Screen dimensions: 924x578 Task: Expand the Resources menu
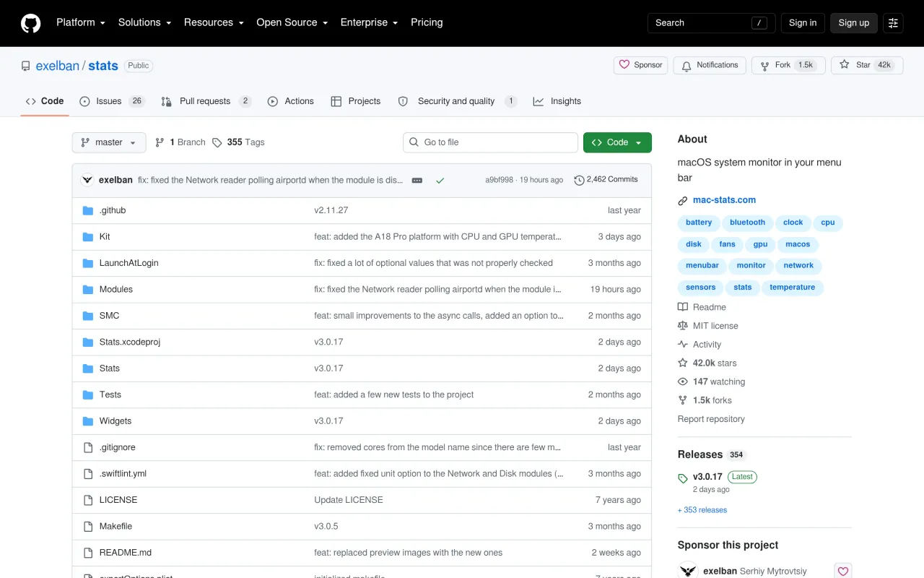[x=214, y=22]
